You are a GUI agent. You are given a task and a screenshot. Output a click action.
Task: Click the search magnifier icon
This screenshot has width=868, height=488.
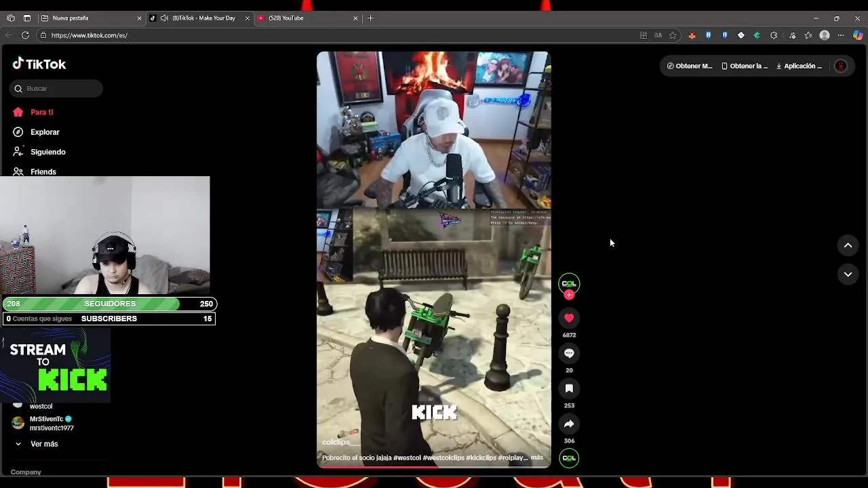[18, 89]
